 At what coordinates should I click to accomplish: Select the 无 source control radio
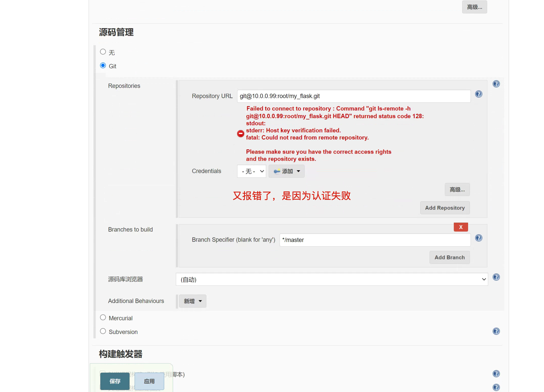[103, 52]
